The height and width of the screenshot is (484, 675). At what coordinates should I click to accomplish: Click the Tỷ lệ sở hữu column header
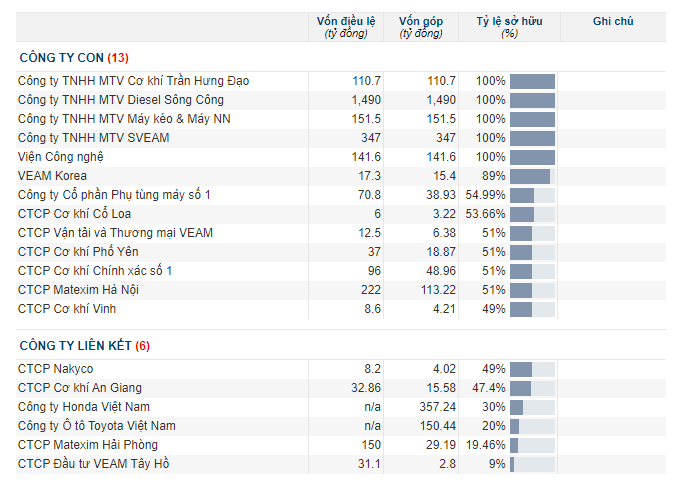[509, 27]
